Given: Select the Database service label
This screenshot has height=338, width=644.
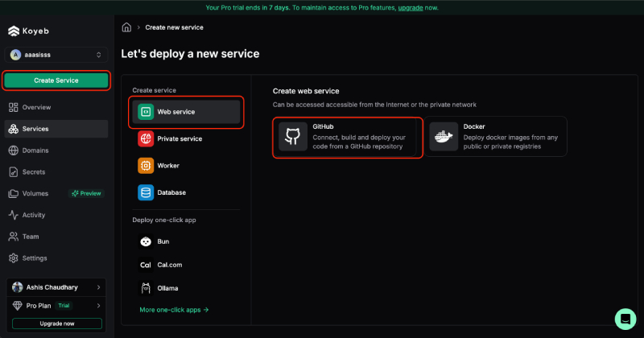Looking at the screenshot, I should click(171, 192).
